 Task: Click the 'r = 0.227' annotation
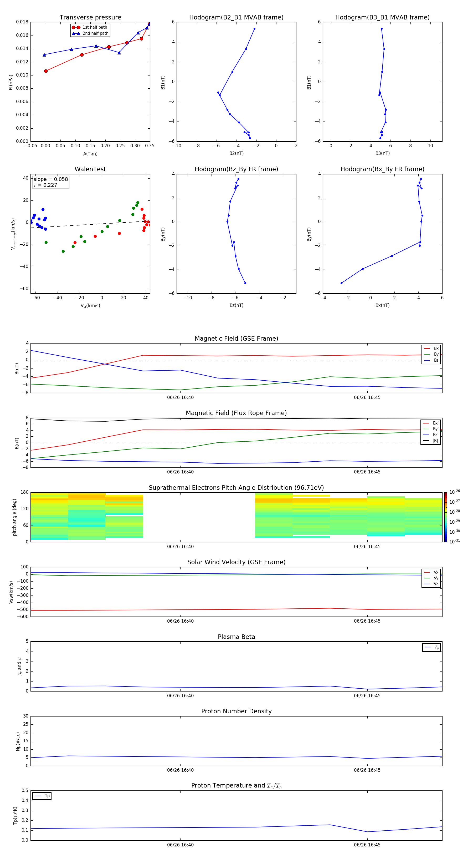click(45, 185)
